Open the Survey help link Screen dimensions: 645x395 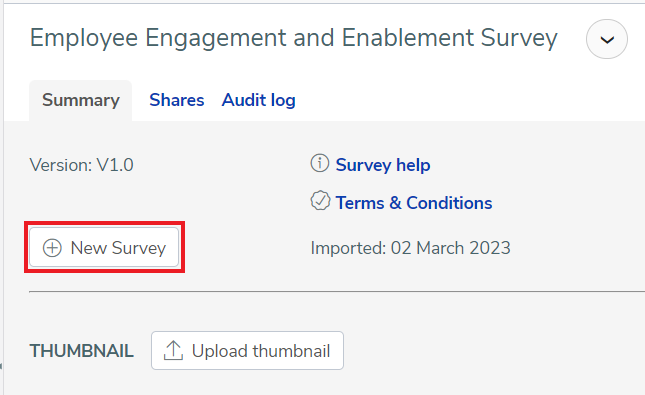(x=383, y=165)
